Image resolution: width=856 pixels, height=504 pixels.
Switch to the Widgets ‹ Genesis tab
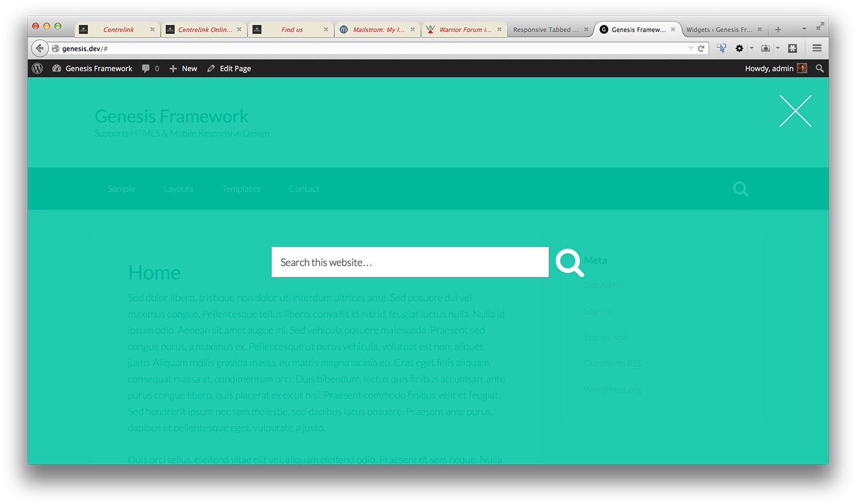pyautogui.click(x=719, y=29)
